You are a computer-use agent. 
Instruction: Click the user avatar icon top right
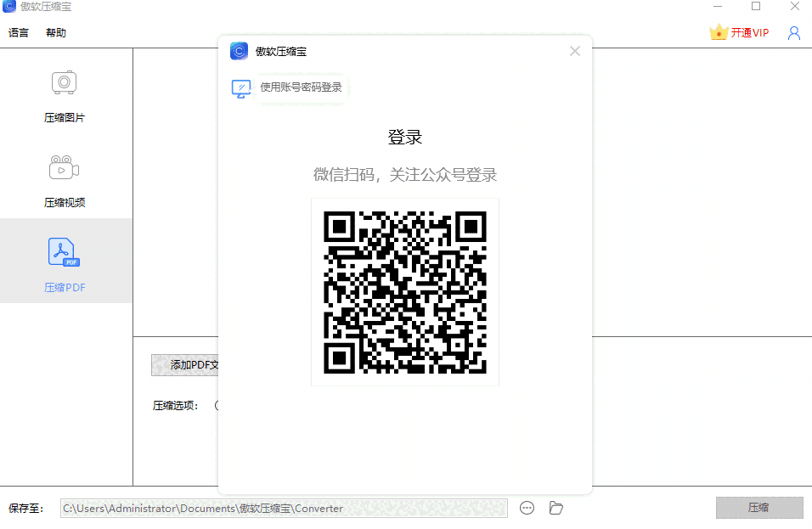794,31
